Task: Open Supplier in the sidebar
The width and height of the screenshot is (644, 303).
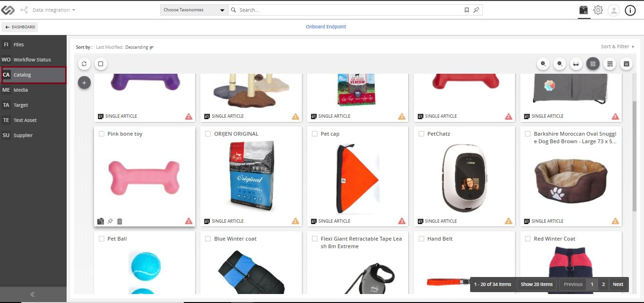Action: tap(33, 135)
